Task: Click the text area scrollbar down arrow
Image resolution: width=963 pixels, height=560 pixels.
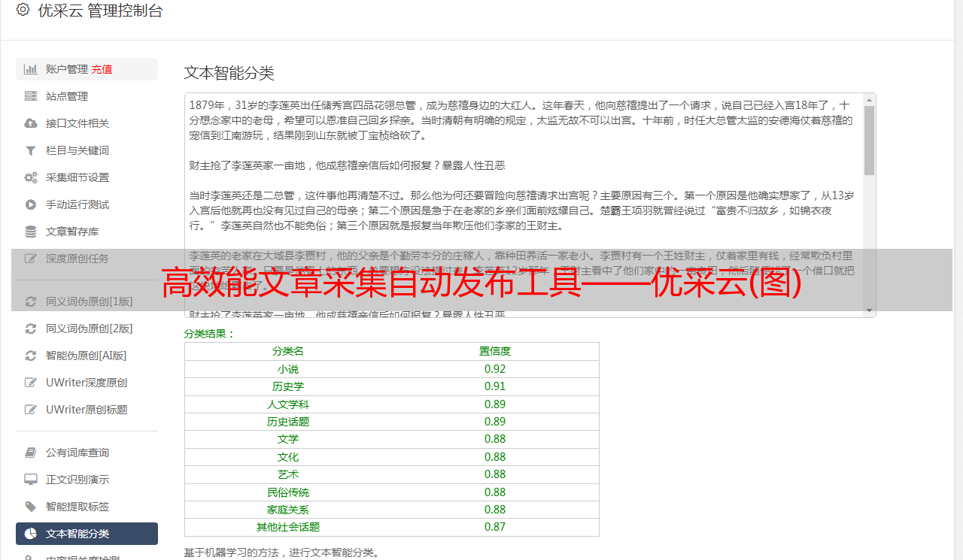Action: [869, 310]
